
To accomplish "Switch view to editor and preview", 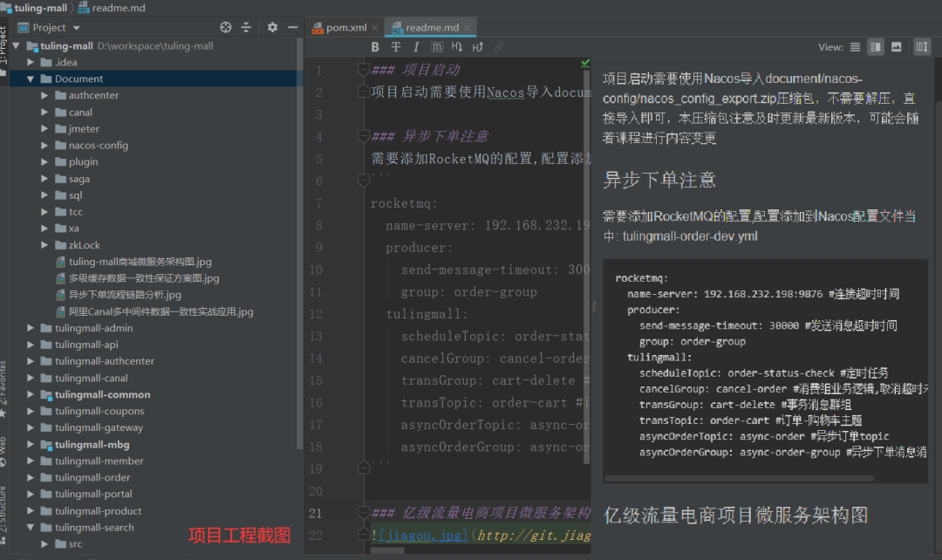I will [x=876, y=47].
